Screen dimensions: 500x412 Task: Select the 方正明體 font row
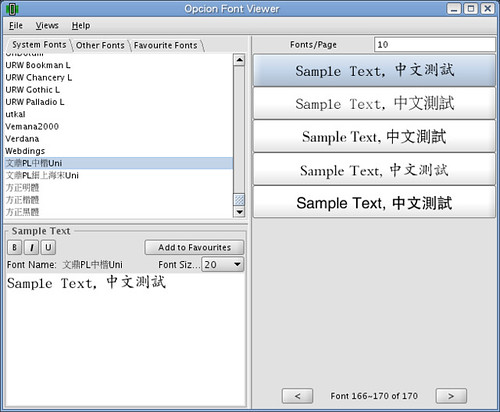[119, 188]
